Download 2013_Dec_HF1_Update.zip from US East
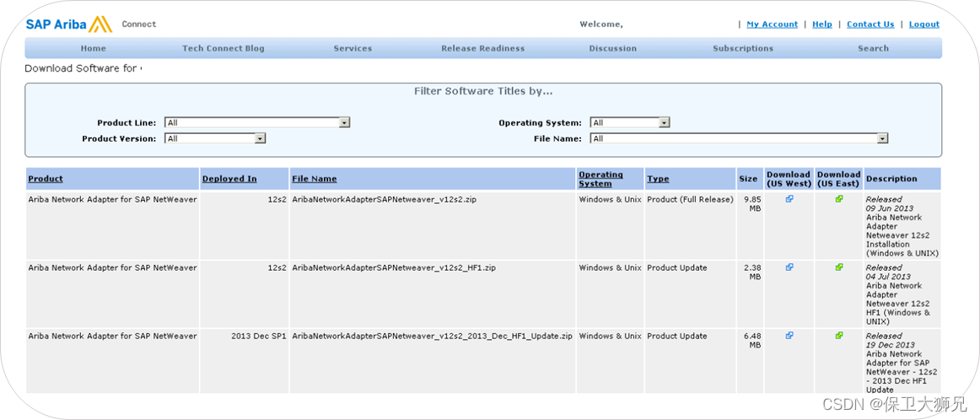Viewport: 980px width, 420px height. pos(839,335)
